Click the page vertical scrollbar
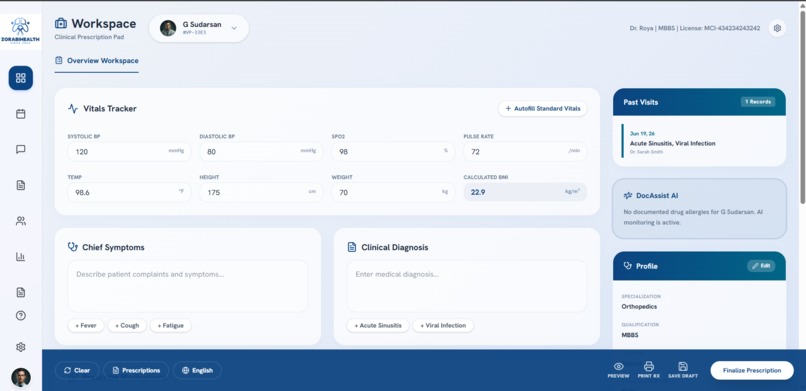Image resolution: width=806 pixels, height=391 pixels. click(x=802, y=108)
